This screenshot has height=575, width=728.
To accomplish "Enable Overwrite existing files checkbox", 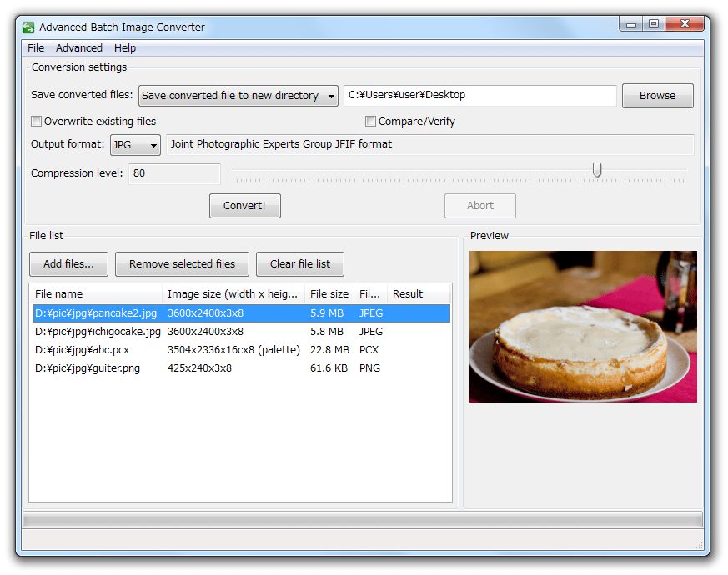I will point(36,122).
